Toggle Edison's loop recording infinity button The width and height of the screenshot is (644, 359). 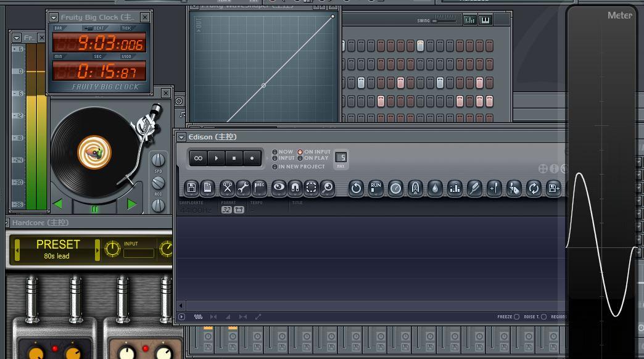[198, 158]
